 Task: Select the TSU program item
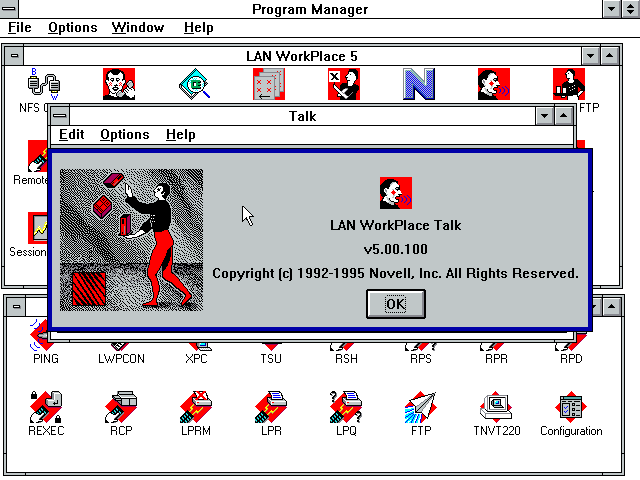[x=271, y=358]
